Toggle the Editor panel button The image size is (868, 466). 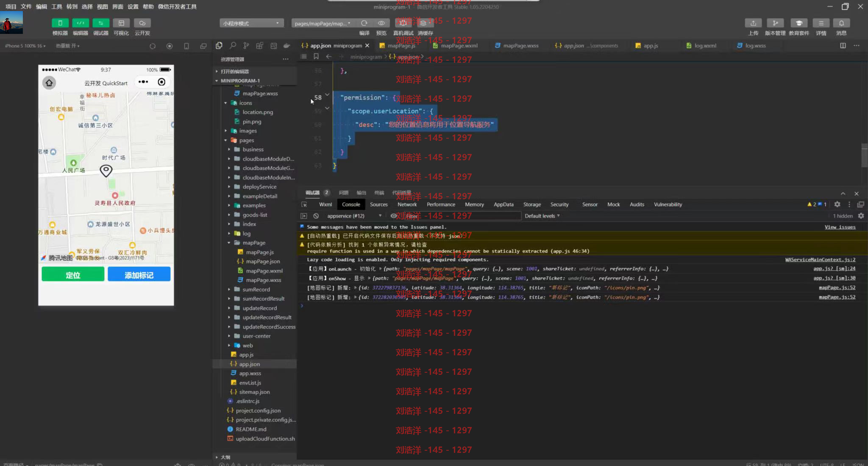pos(81,23)
